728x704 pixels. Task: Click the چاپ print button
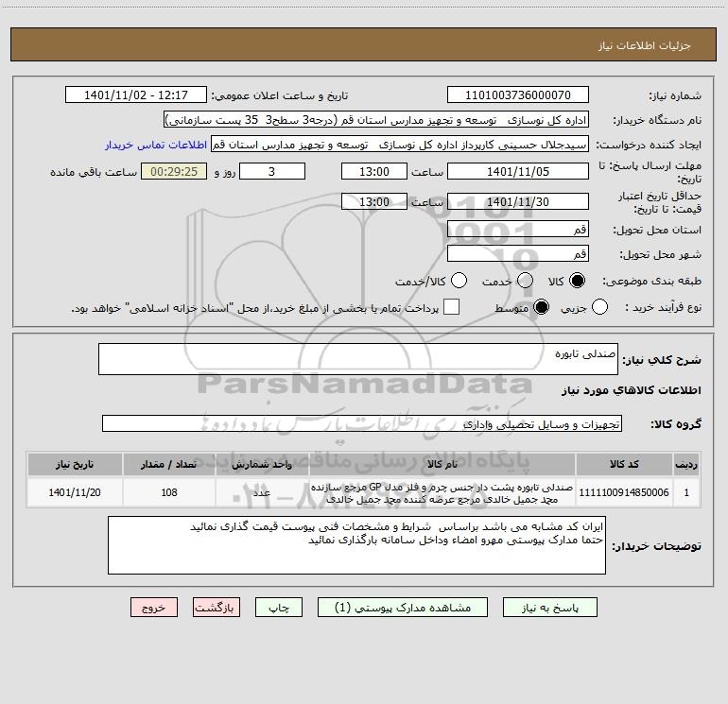point(279,608)
